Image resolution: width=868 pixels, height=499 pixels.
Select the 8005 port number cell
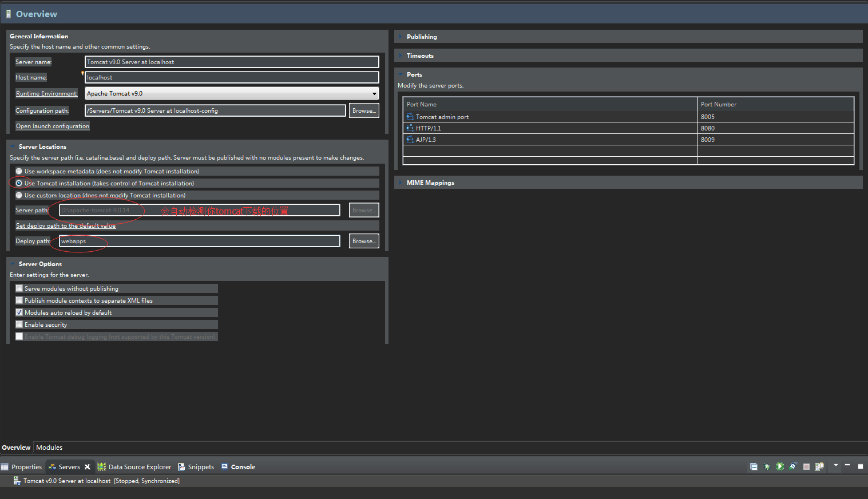pyautogui.click(x=776, y=117)
